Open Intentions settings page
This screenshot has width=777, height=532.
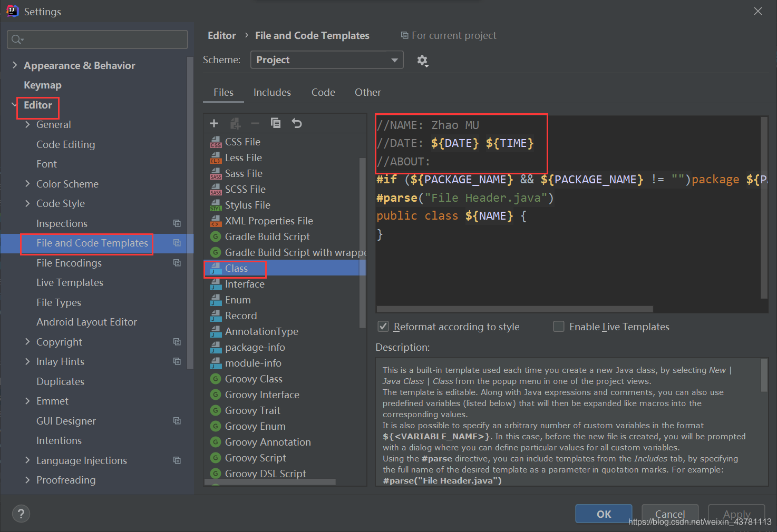point(59,440)
